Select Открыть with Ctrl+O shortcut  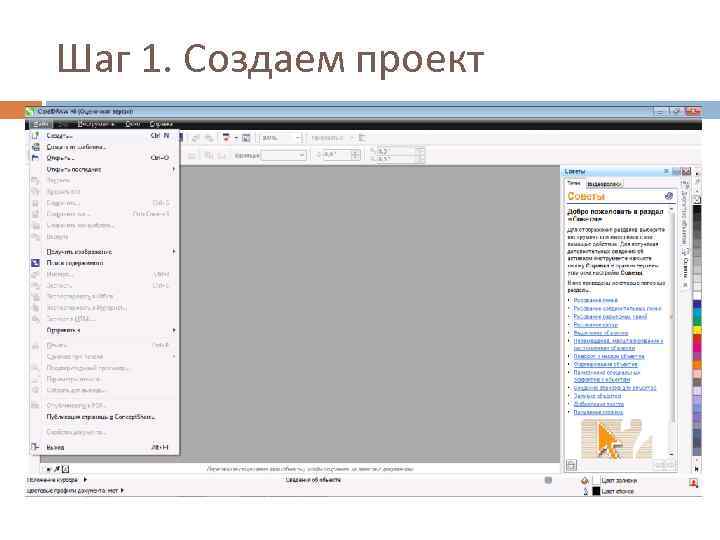click(105, 158)
